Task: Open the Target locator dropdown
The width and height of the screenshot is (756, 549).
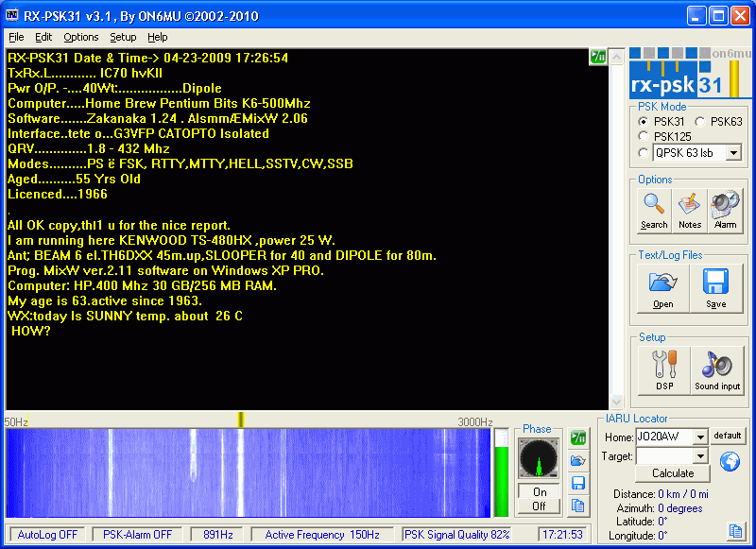Action: click(699, 456)
